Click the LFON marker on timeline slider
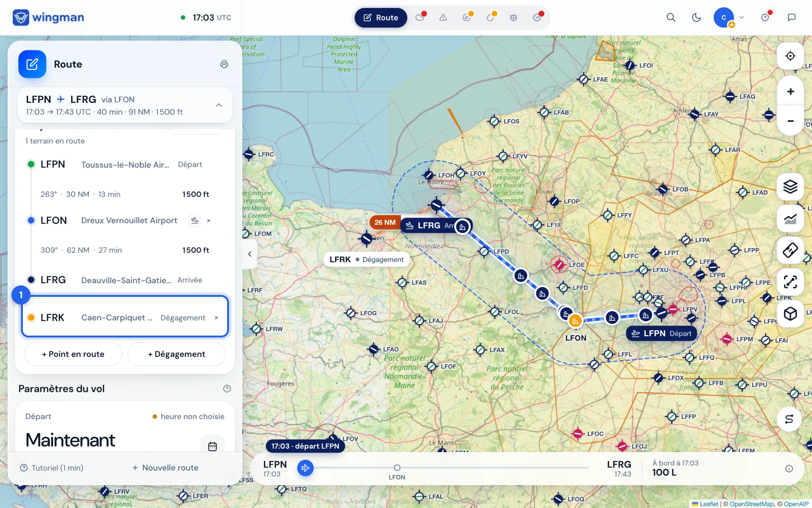This screenshot has width=812, height=508. click(397, 468)
